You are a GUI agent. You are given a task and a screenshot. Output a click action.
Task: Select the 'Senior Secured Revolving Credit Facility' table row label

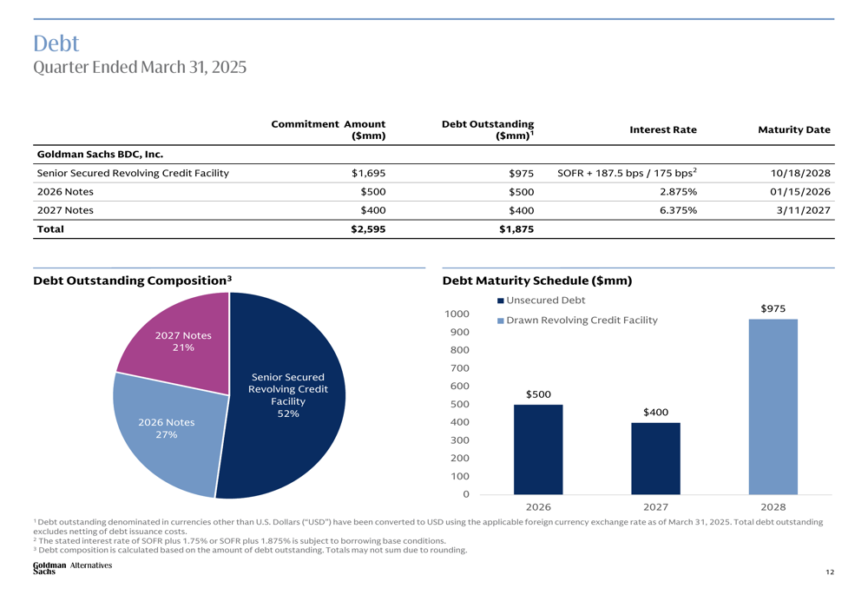(133, 174)
